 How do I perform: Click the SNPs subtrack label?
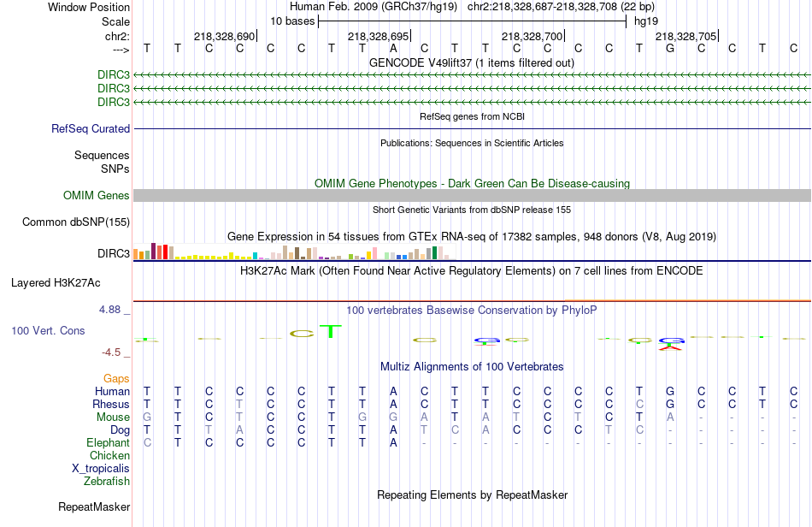point(115,169)
